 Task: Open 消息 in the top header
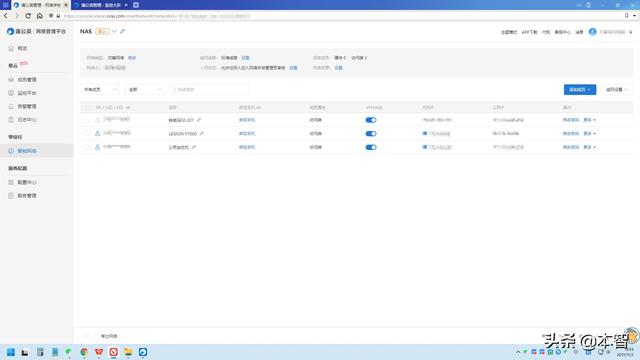pyautogui.click(x=579, y=32)
